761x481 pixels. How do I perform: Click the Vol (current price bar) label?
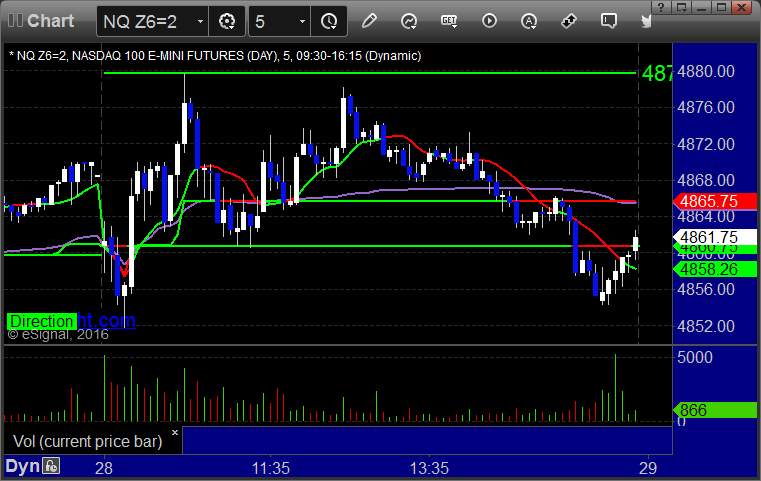pyautogui.click(x=87, y=442)
